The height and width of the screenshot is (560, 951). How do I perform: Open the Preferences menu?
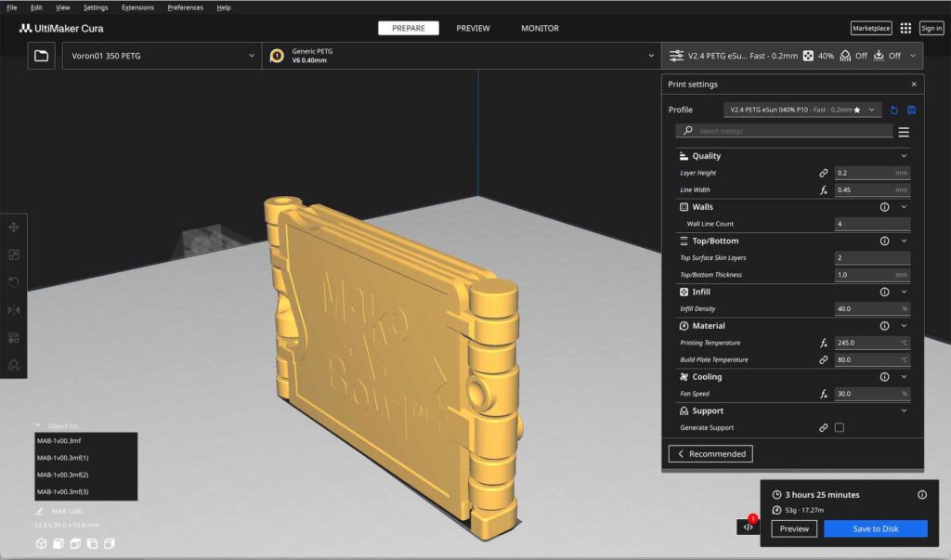(x=185, y=7)
